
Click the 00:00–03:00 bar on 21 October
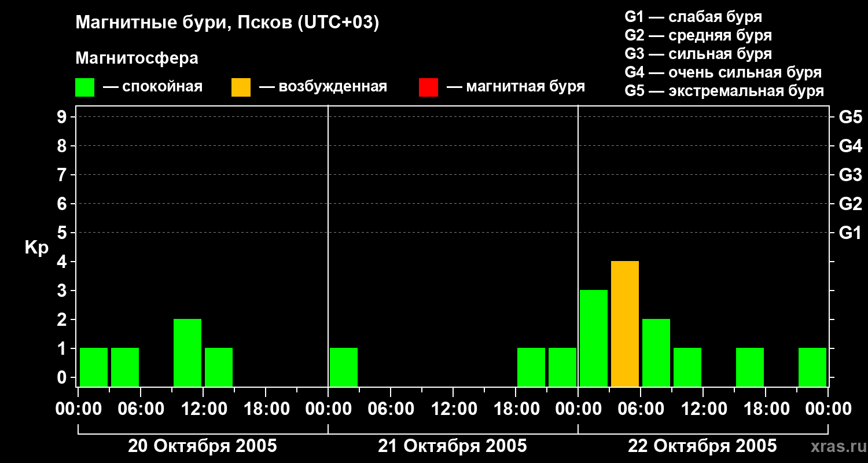click(x=344, y=367)
